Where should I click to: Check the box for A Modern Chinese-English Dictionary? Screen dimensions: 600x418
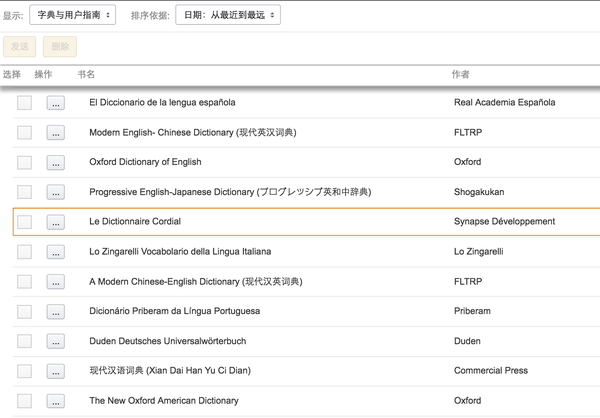24,282
